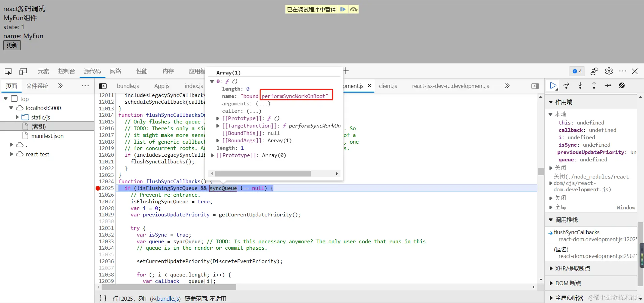Select the 文件系统 navigator tab
The width and height of the screenshot is (644, 303).
[x=37, y=86]
